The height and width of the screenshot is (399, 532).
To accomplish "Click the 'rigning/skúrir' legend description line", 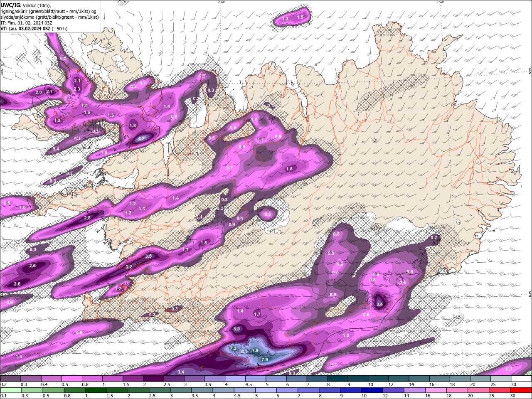I will pos(48,11).
